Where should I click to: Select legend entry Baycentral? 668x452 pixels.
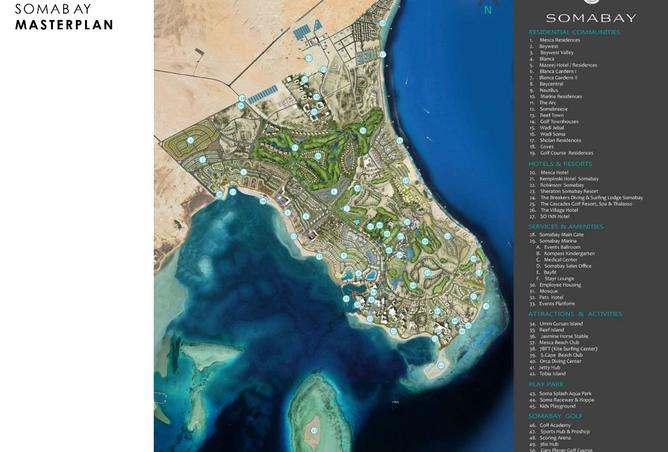[x=546, y=84]
